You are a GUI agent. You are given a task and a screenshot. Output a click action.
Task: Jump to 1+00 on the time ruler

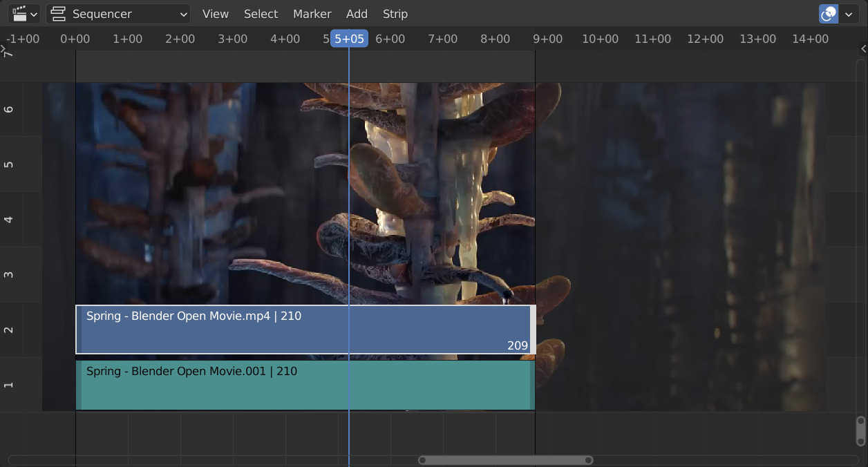coord(128,39)
